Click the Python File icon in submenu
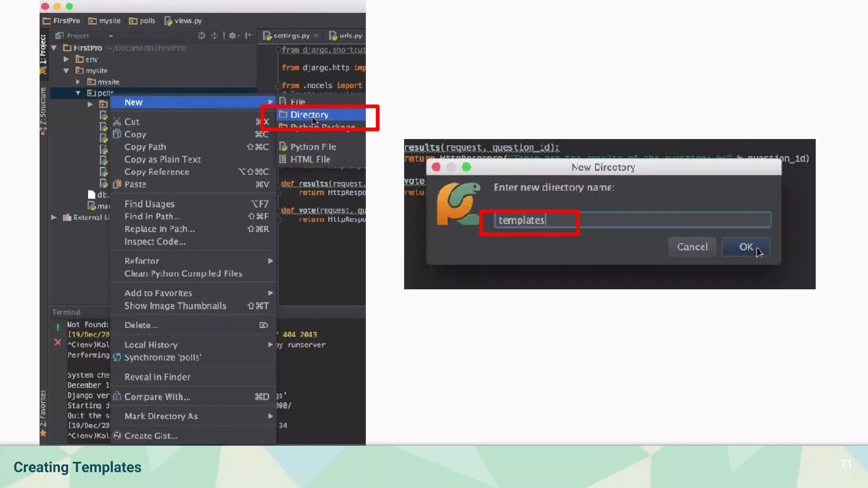 [x=283, y=147]
